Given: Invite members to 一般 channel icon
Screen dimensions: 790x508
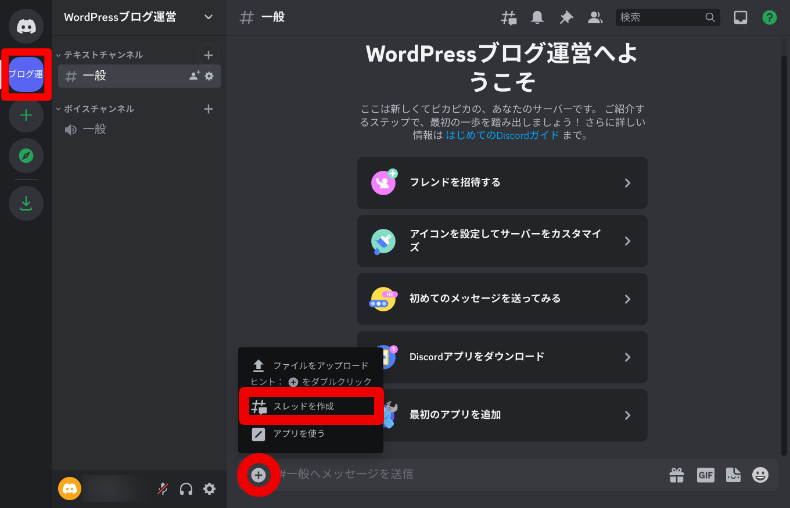Looking at the screenshot, I should pyautogui.click(x=194, y=76).
